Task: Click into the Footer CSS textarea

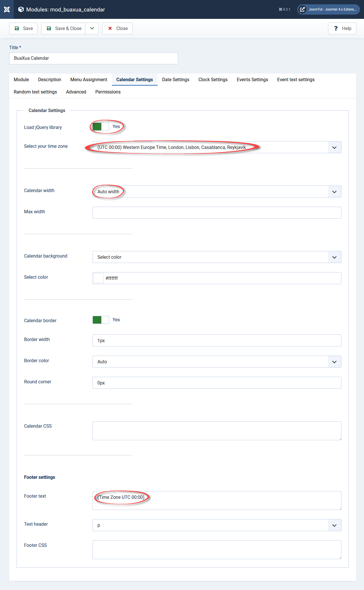Action: point(217,550)
